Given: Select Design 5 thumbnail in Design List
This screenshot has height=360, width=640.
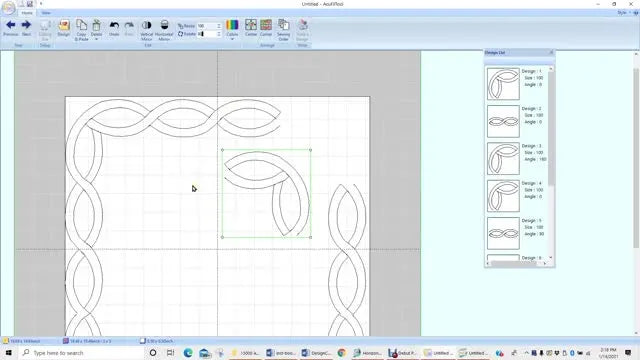Looking at the screenshot, I should pyautogui.click(x=503, y=233).
